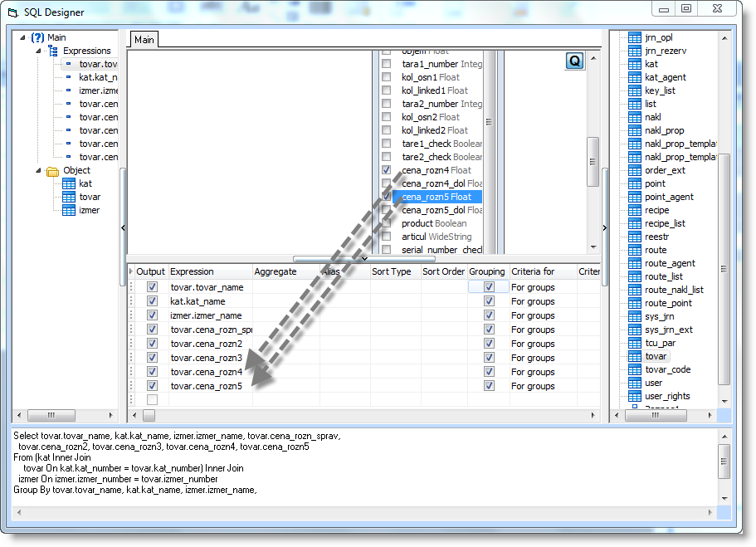The width and height of the screenshot is (756, 547).
Task: Check the product Boolean field checkbox
Action: pos(386,222)
